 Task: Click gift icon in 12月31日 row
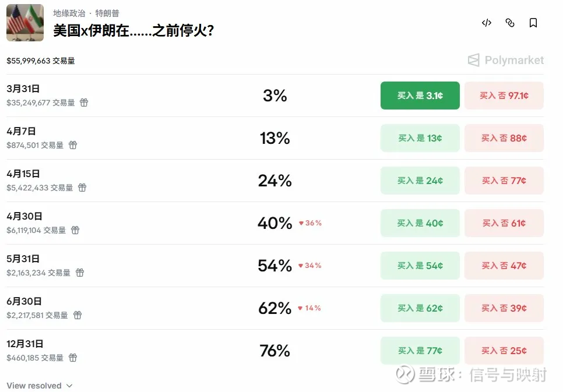click(x=73, y=358)
